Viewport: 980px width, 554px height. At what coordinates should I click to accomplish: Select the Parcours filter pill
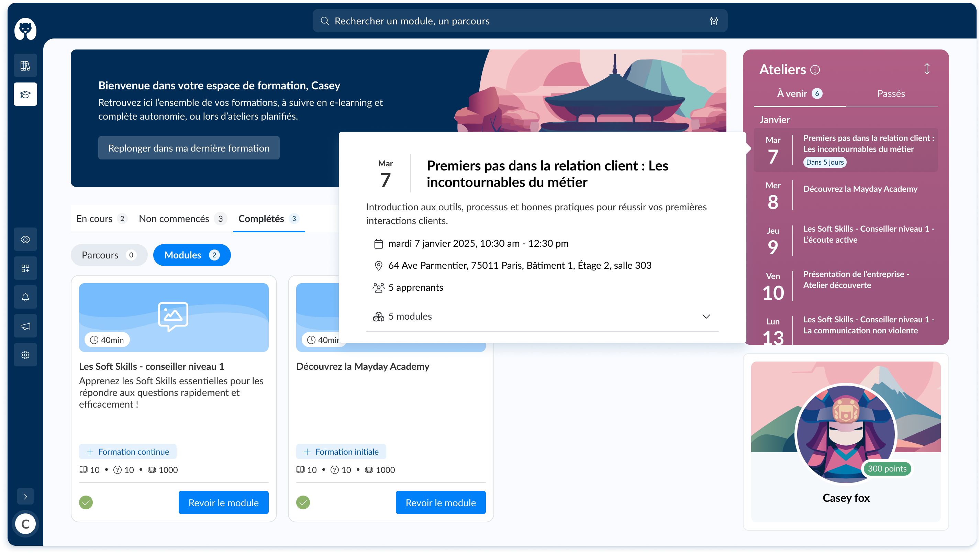pos(109,255)
